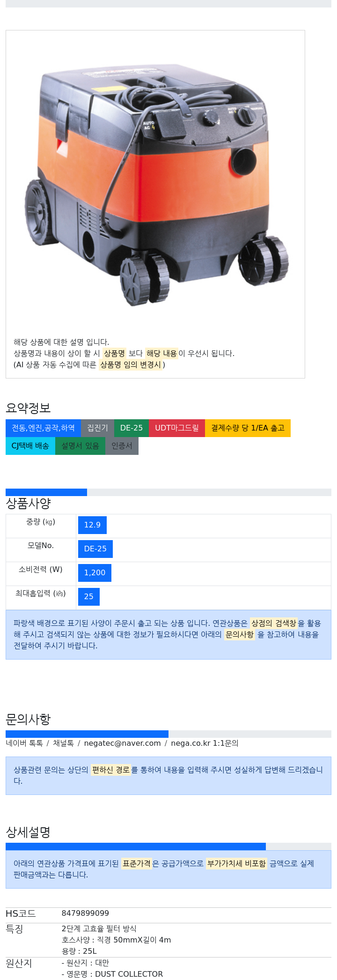Click the gray 집진기 tag
This screenshot has width=337, height=980.
click(x=97, y=428)
